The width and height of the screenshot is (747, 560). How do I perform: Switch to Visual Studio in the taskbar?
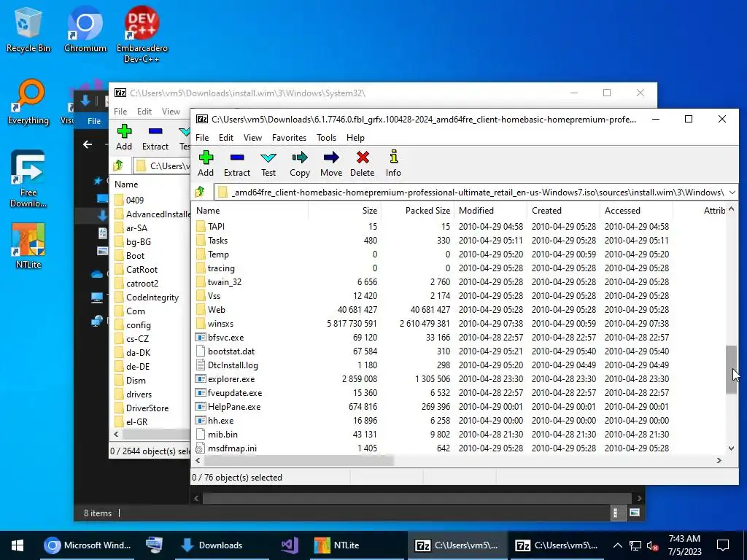(x=290, y=545)
